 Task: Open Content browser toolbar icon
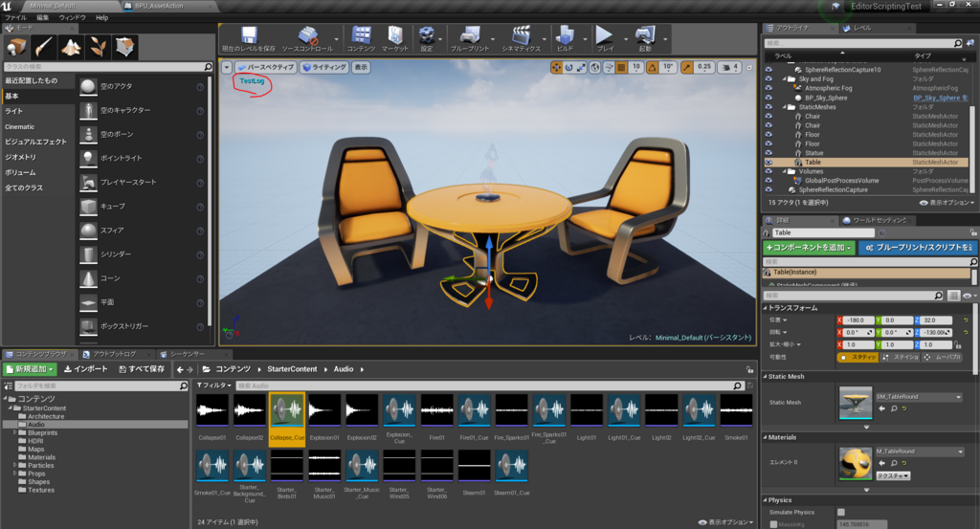(x=361, y=38)
